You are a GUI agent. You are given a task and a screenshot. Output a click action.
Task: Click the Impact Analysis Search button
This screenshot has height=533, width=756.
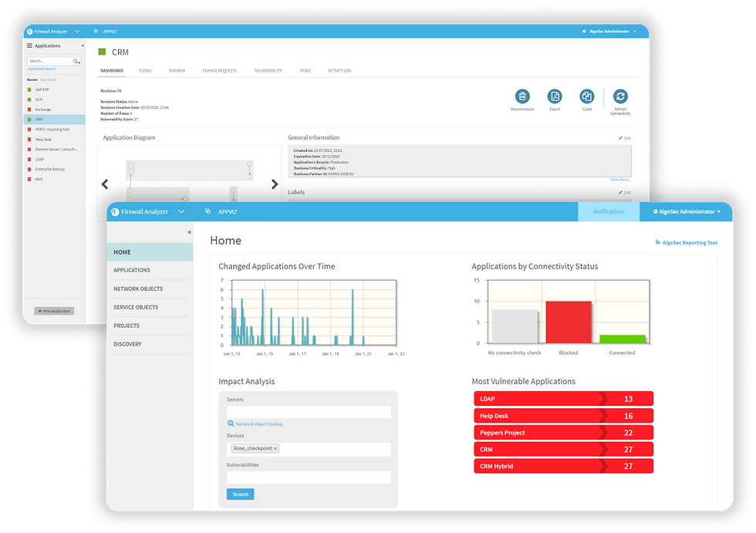pyautogui.click(x=240, y=494)
